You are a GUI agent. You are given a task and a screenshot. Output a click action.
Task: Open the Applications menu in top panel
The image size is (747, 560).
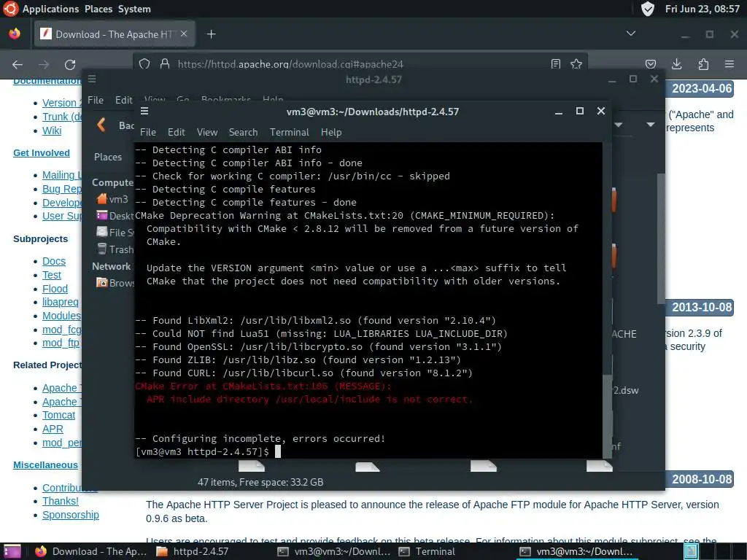click(x=50, y=9)
